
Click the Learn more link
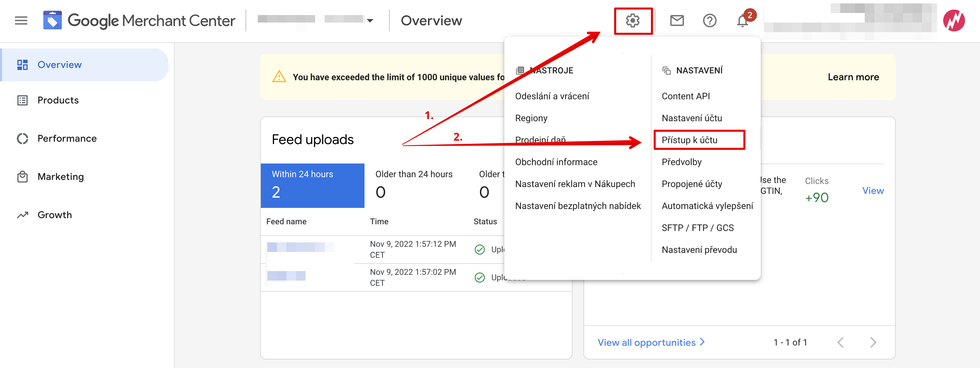[x=853, y=77]
